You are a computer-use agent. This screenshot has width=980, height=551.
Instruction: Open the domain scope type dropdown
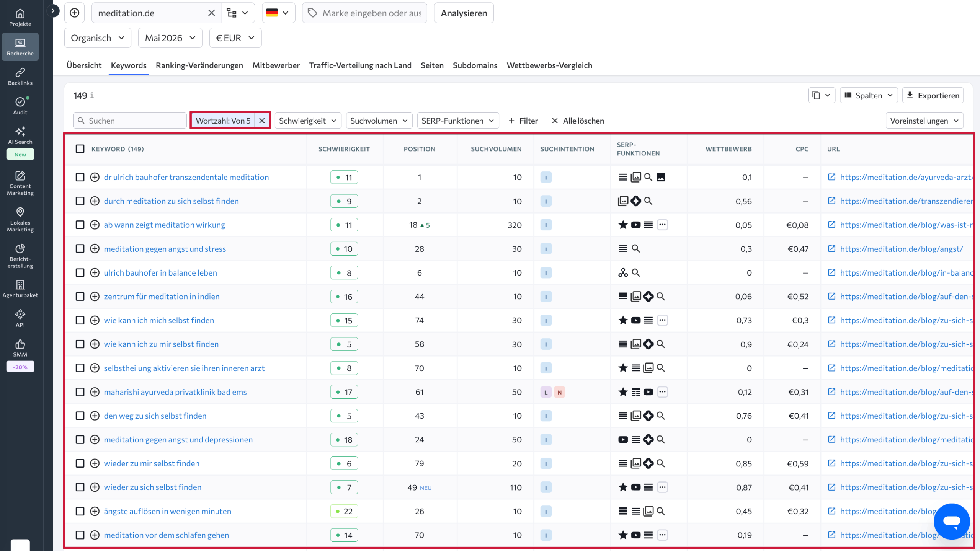[x=238, y=13]
